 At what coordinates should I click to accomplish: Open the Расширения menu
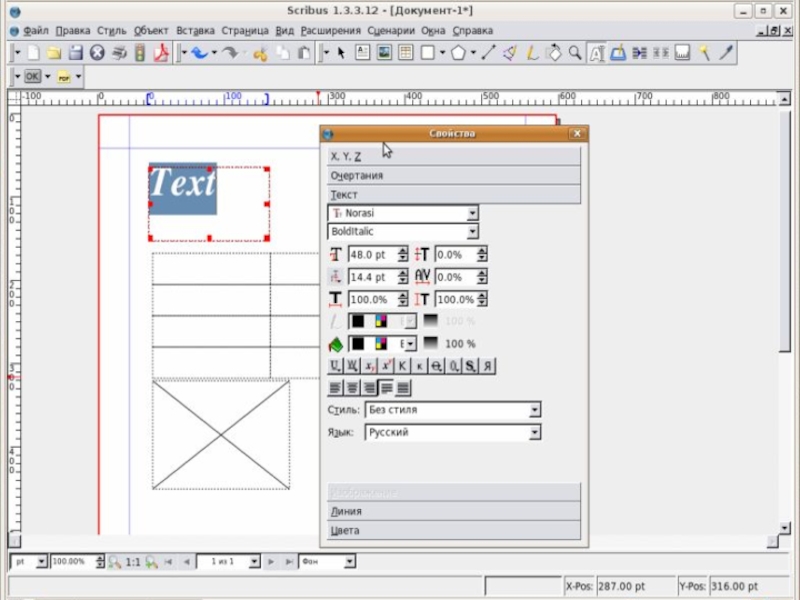331,31
